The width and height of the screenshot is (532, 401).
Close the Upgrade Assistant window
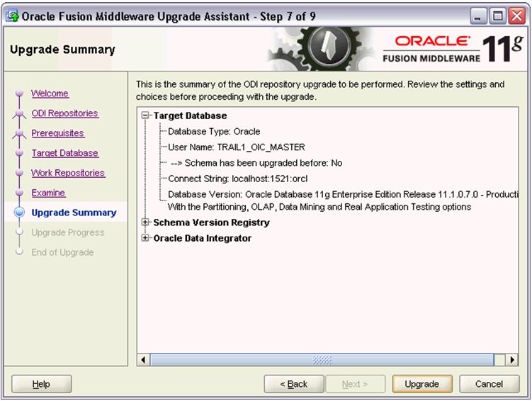[517, 16]
